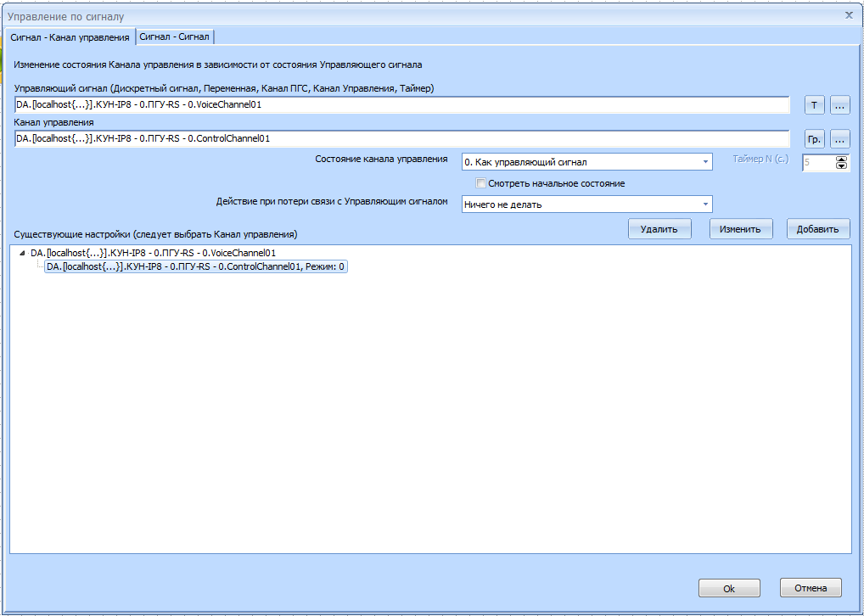Click the T button beside the control signal field

pyautogui.click(x=814, y=105)
